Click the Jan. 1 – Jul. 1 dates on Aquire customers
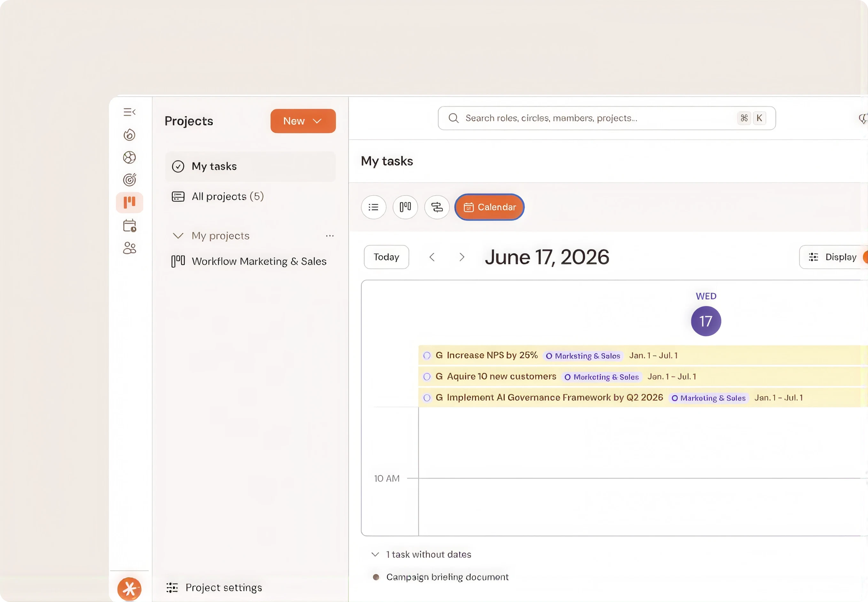 click(x=672, y=377)
